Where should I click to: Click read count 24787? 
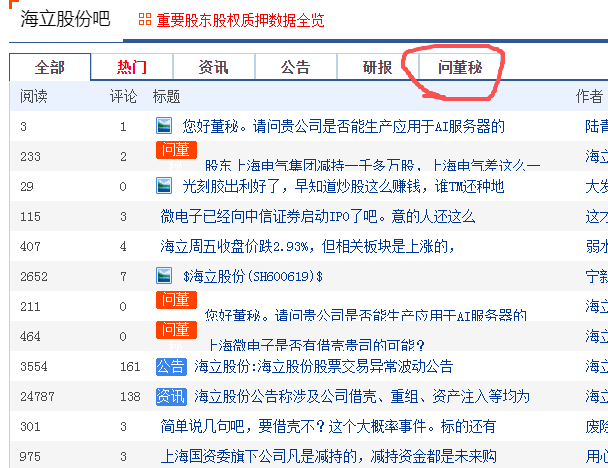37,397
